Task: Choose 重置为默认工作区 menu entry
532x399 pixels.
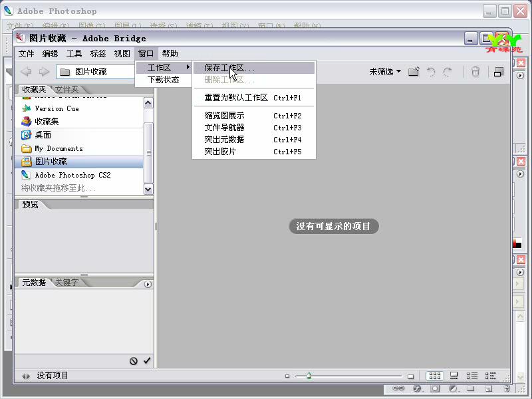Action: click(x=254, y=98)
